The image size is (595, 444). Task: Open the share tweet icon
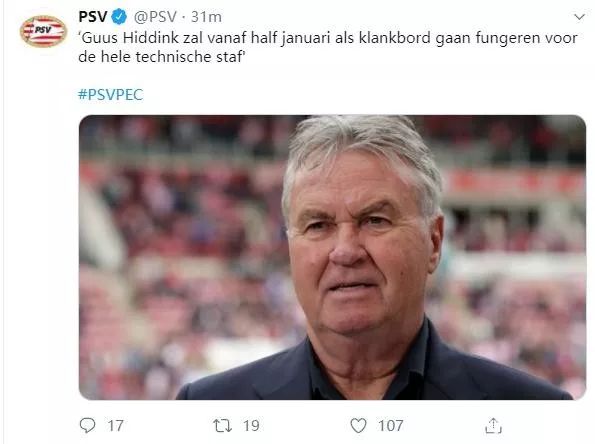493,425
